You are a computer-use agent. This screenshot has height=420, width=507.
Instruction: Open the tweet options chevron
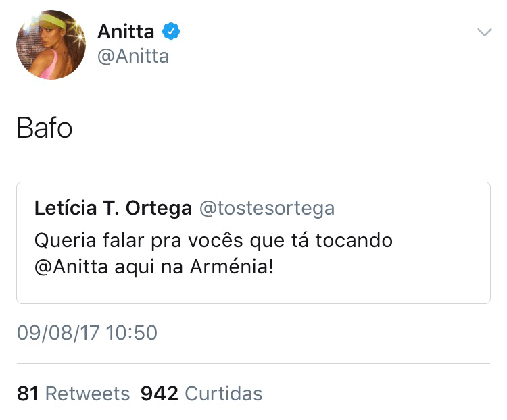[x=484, y=32]
